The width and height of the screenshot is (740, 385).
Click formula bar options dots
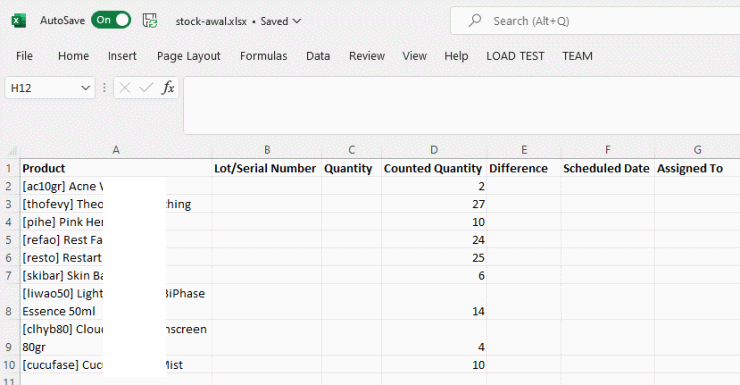click(104, 88)
